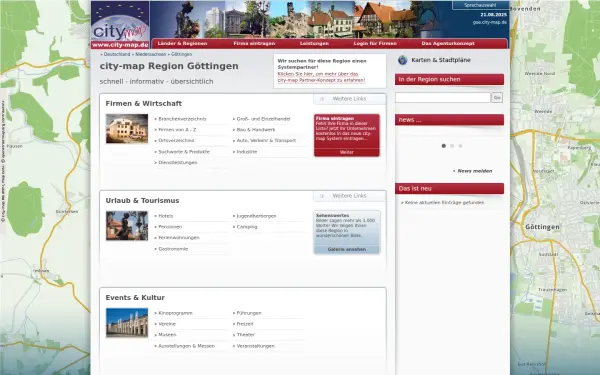Open Theater link

246,334
